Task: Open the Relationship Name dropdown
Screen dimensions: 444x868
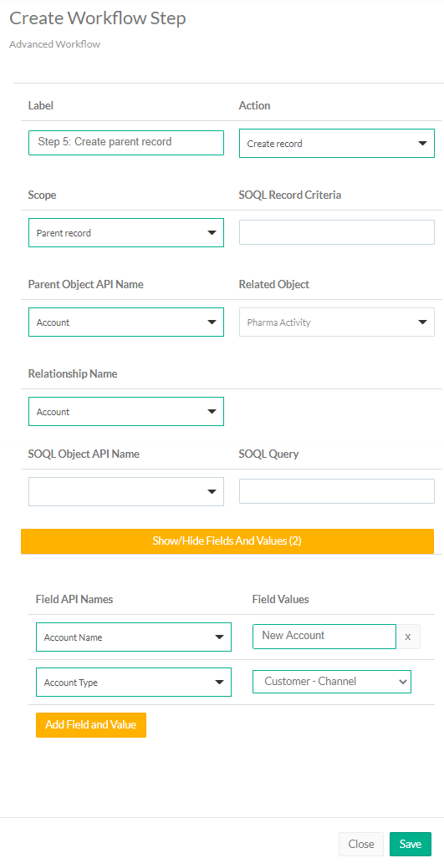Action: click(125, 411)
